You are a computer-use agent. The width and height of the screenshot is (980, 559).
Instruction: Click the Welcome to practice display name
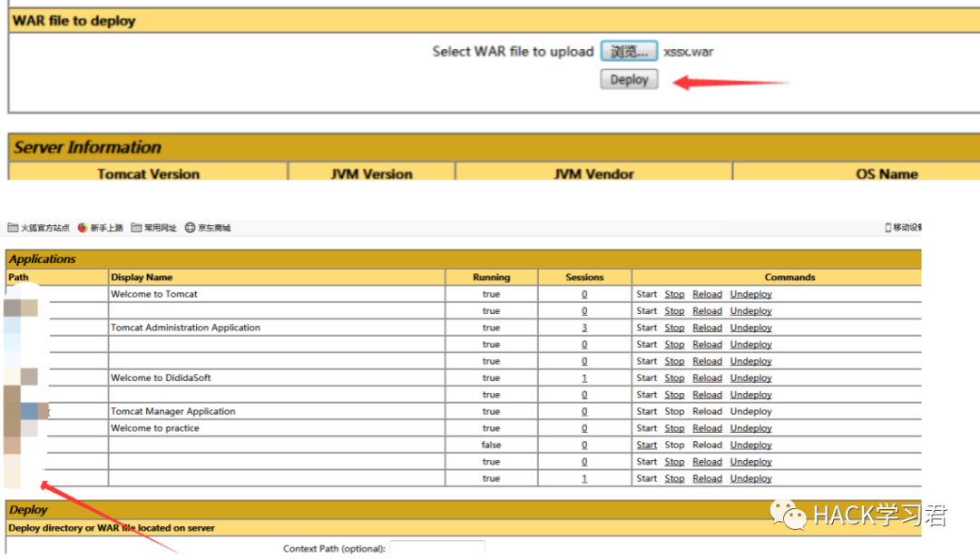(155, 428)
